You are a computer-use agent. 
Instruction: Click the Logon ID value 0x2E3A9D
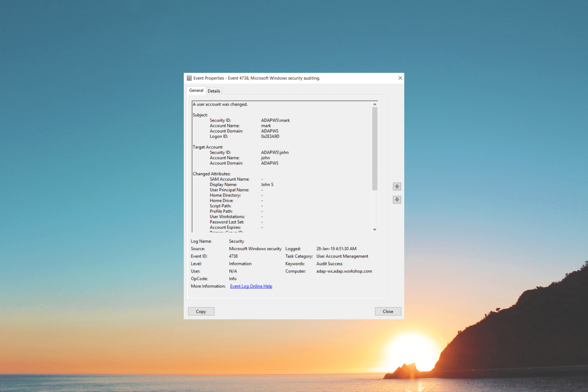point(270,137)
